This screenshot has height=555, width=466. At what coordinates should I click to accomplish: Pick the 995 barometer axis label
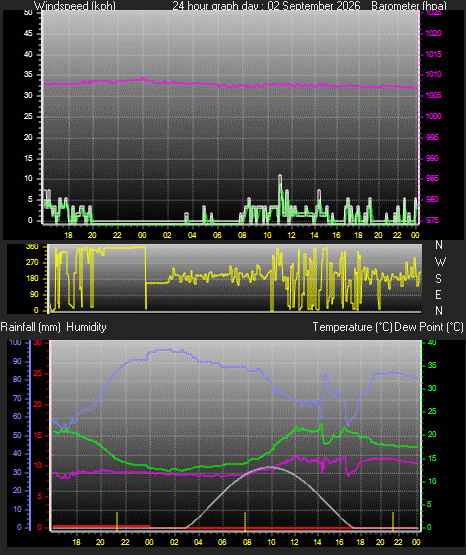[432, 137]
